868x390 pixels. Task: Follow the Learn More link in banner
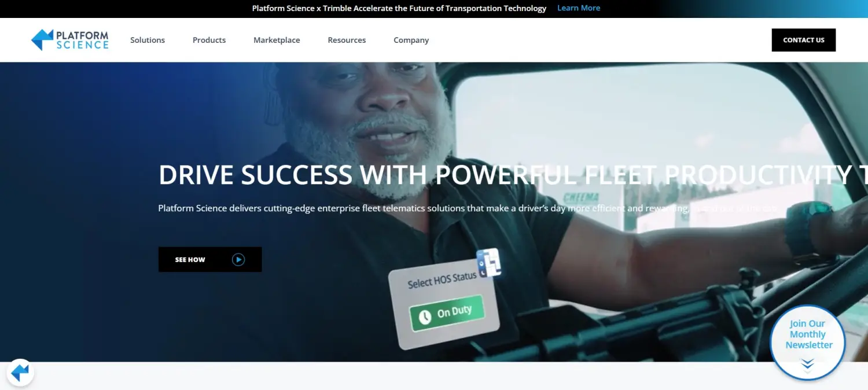pyautogui.click(x=579, y=8)
